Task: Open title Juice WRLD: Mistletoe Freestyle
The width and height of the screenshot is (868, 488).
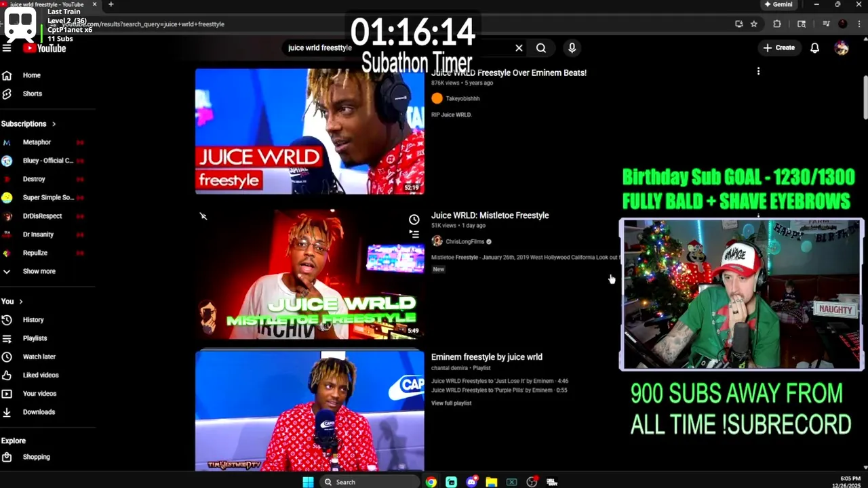Action: 490,216
